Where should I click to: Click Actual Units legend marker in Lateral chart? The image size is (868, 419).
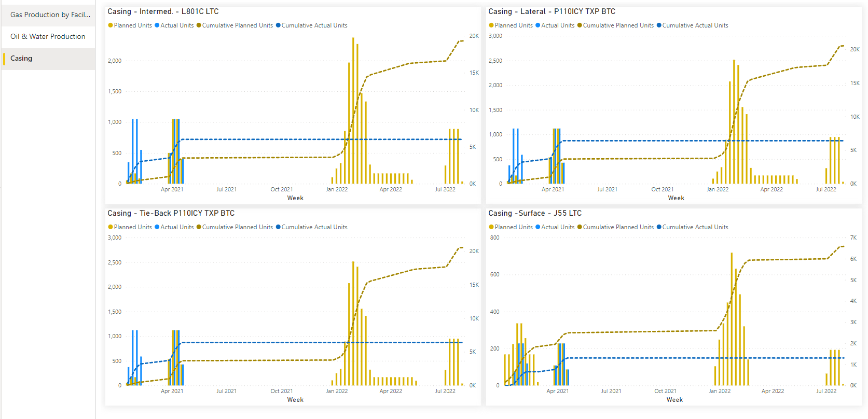[538, 25]
